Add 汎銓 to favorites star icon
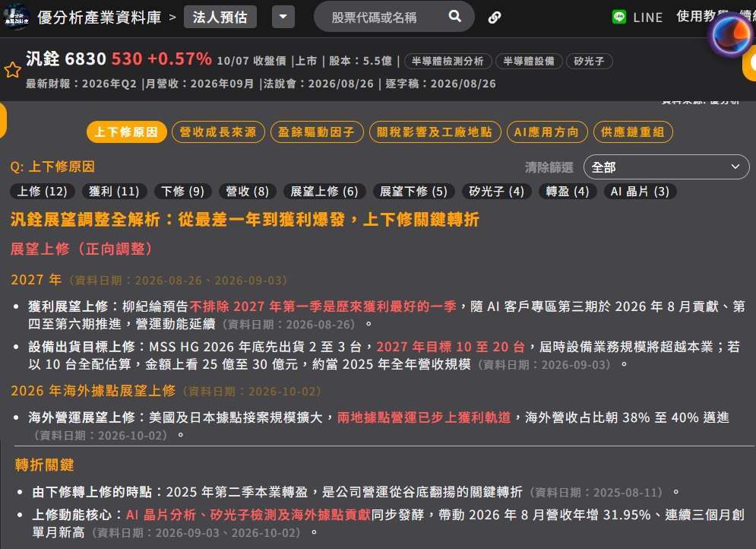Screen dimensions: 756x549 point(12,70)
